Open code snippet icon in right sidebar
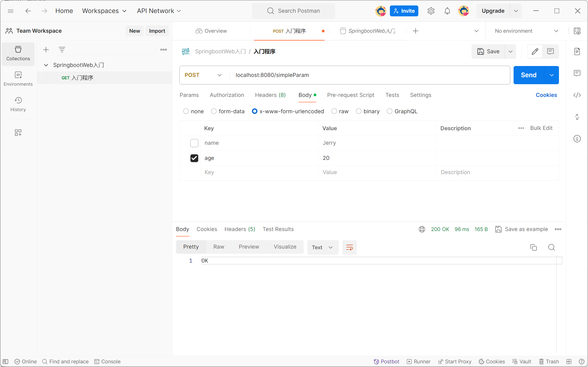The image size is (588, 367). pyautogui.click(x=577, y=95)
